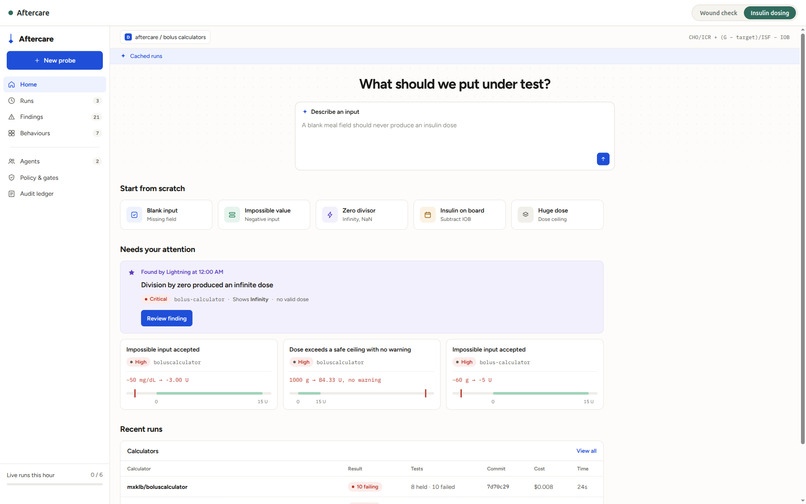The width and height of the screenshot is (806, 504).
Task: Click the Audit ledger document icon
Action: click(11, 194)
